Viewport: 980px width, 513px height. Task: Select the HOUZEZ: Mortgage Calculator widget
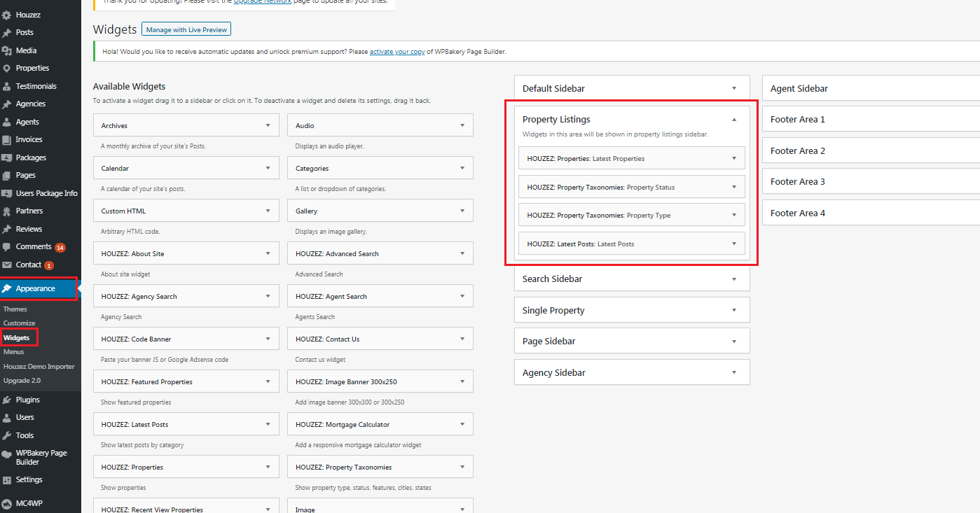click(x=380, y=424)
